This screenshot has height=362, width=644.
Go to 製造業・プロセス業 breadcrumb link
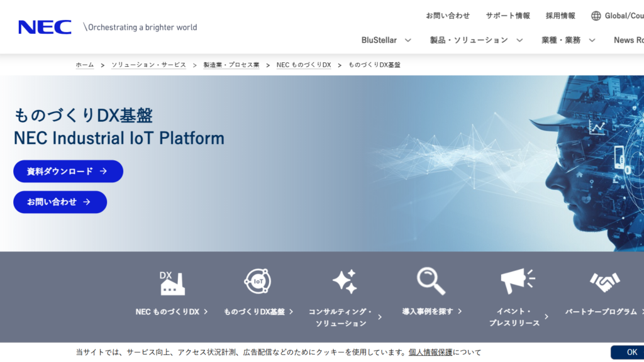click(x=230, y=64)
